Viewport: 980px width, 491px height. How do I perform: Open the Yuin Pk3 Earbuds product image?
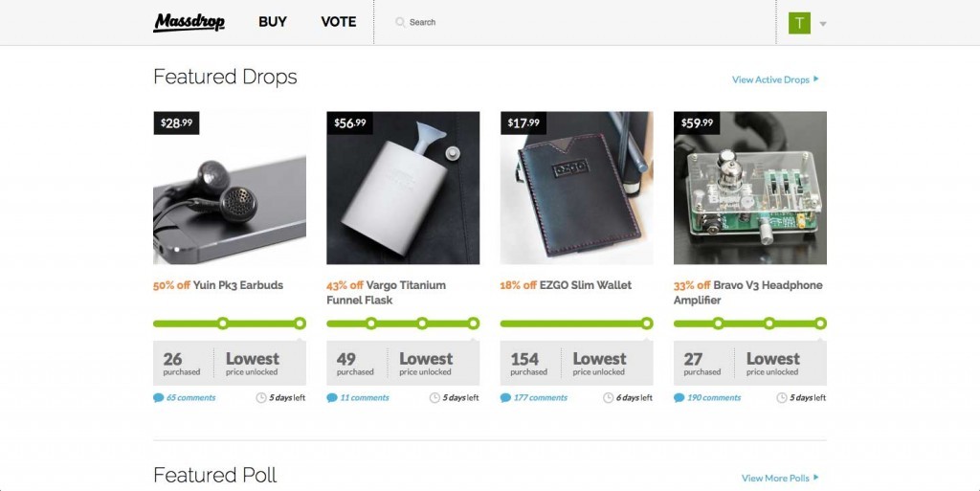tap(230, 188)
